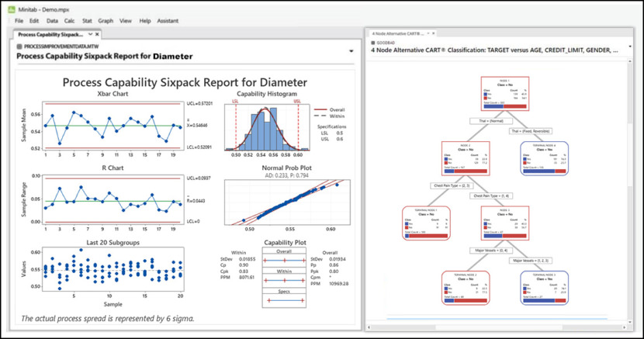
Task: Click the 'LCL=0.52091' label on Xbar Chart
Action: click(x=199, y=147)
